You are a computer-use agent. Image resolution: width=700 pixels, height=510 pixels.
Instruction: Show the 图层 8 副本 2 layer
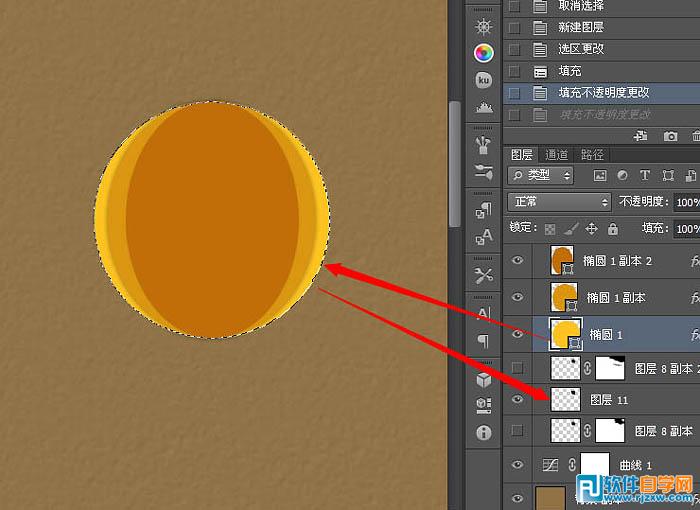coord(517,368)
